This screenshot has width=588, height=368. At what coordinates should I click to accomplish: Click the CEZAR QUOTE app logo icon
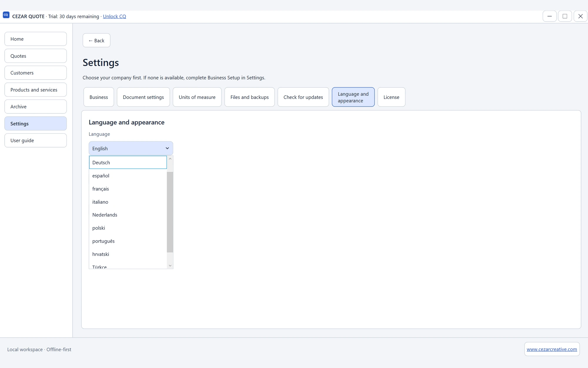point(6,15)
